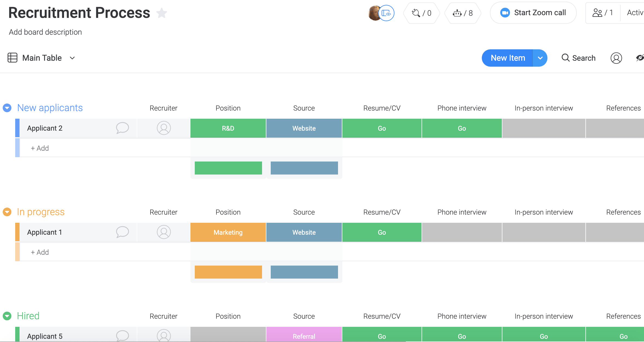
Task: Assign recruiter for Applicant 2
Action: pos(164,128)
